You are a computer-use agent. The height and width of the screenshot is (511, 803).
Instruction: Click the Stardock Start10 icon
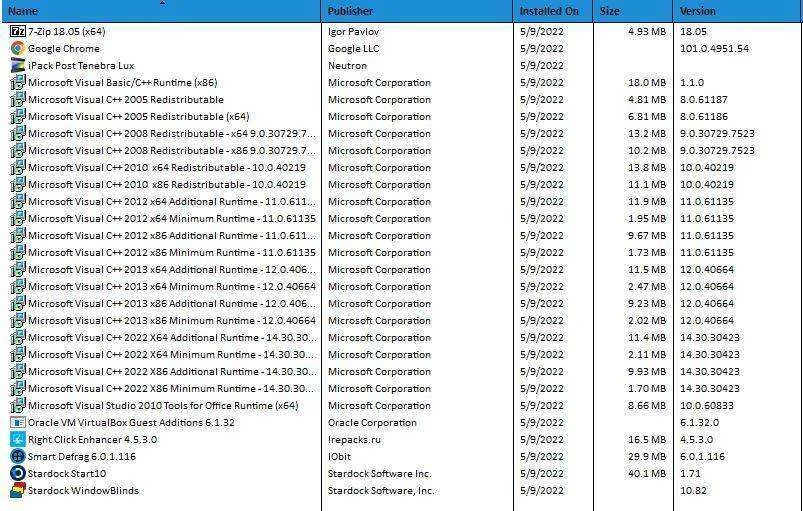(x=18, y=473)
